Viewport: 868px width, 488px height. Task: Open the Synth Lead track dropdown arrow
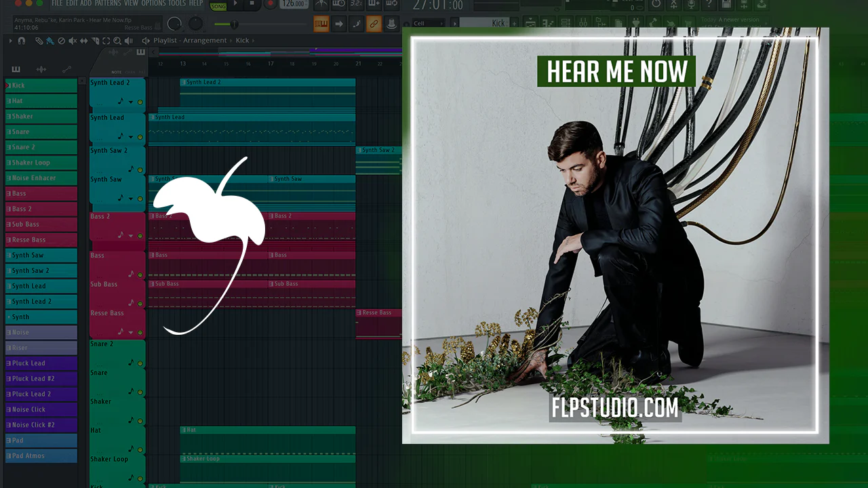(131, 137)
